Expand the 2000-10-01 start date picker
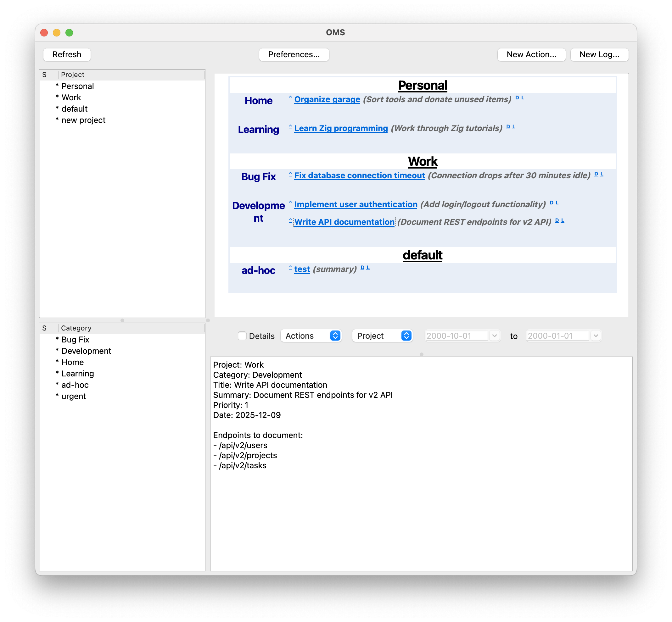 [x=494, y=336]
